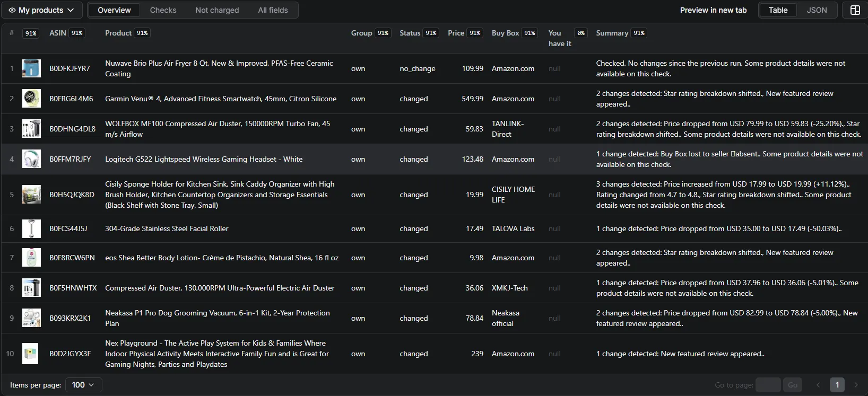Screen dimensions: 868x396
Task: Open the eos Shea Better lotion thumbnail
Action: pyautogui.click(x=31, y=258)
